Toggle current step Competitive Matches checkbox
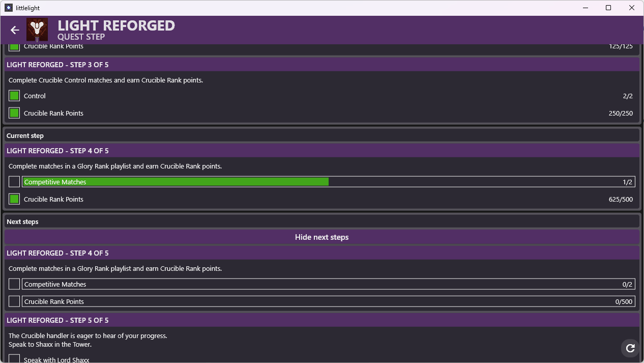The image size is (644, 363). click(x=14, y=182)
